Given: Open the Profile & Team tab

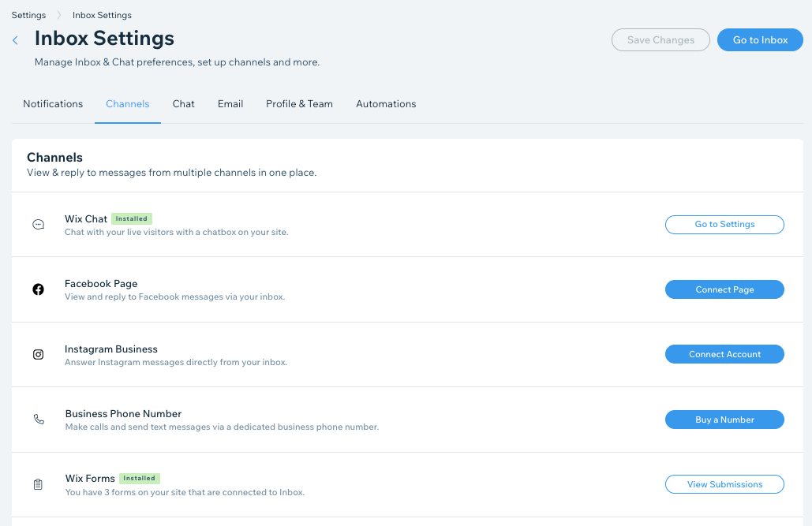Looking at the screenshot, I should (x=299, y=103).
